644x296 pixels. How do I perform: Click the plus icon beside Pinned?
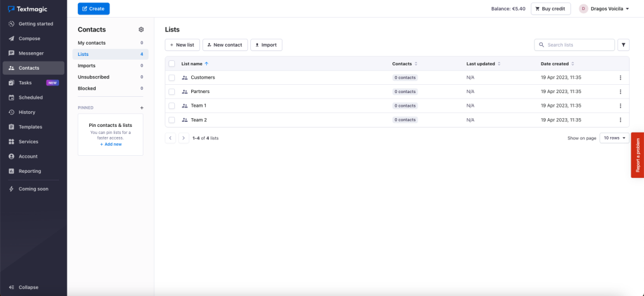(142, 108)
